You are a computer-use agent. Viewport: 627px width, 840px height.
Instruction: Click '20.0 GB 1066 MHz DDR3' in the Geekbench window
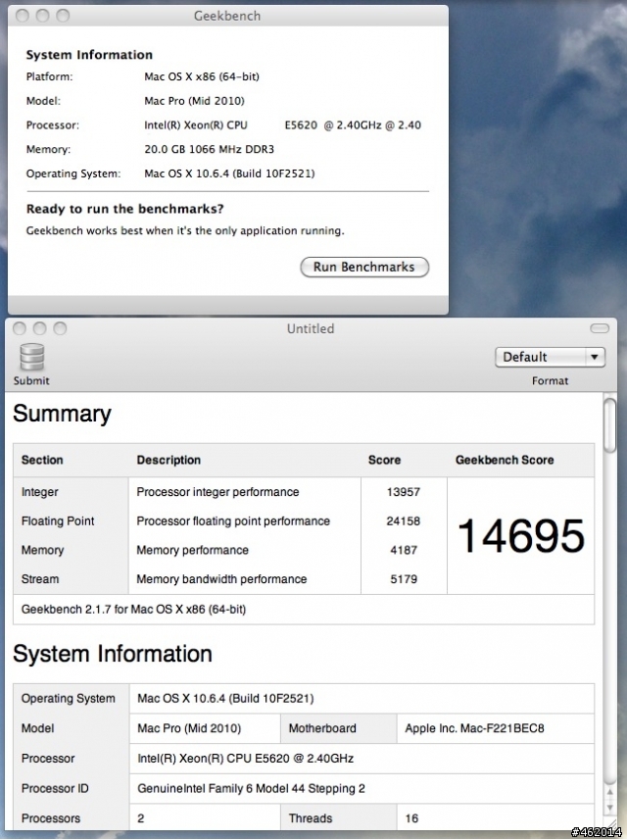tap(210, 149)
